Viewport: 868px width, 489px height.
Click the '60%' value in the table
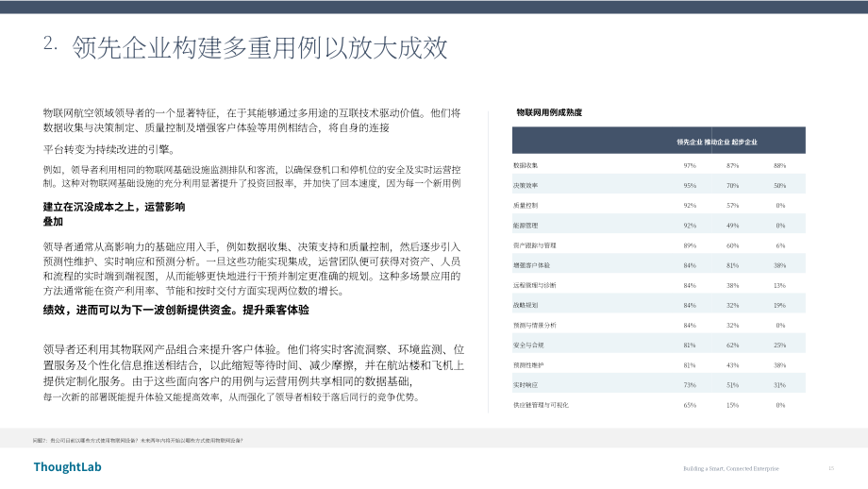[733, 245]
